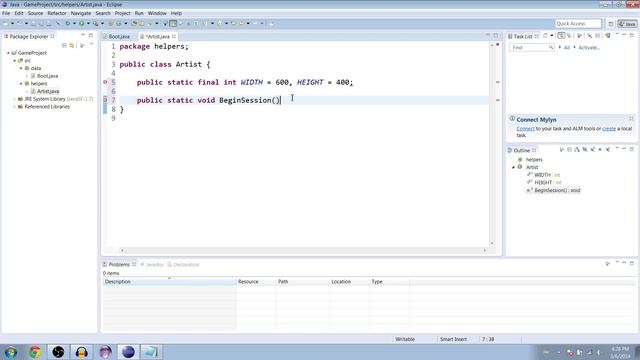
Task: Switch to Eclipse taskbar icon
Action: coord(128,352)
